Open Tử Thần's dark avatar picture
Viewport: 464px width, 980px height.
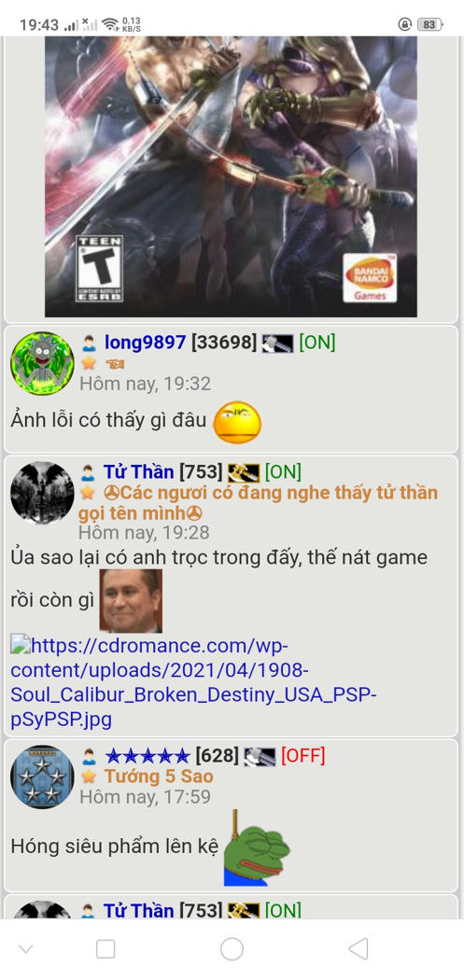(x=42, y=493)
